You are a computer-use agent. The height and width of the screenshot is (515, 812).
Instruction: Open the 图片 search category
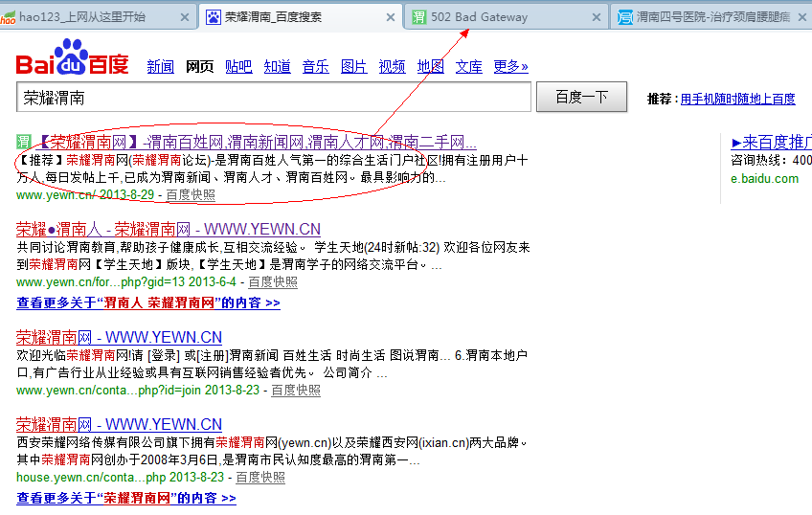click(x=353, y=66)
